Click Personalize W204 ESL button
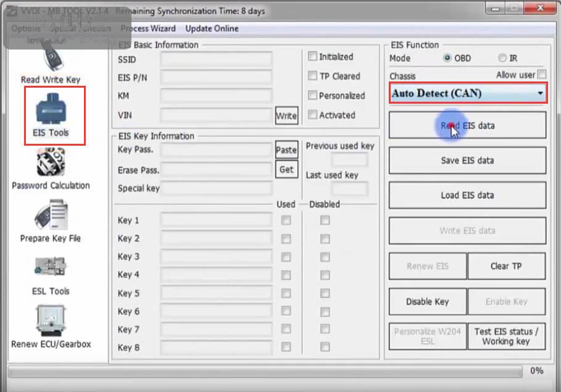Screen dimensions: 561x392 pyautogui.click(x=428, y=336)
